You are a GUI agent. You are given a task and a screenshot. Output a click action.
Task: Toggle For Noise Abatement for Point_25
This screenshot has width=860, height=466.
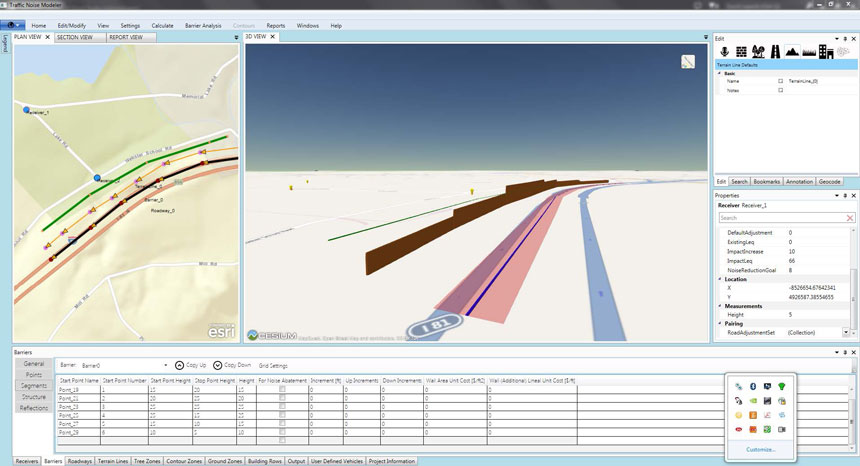tap(282, 415)
